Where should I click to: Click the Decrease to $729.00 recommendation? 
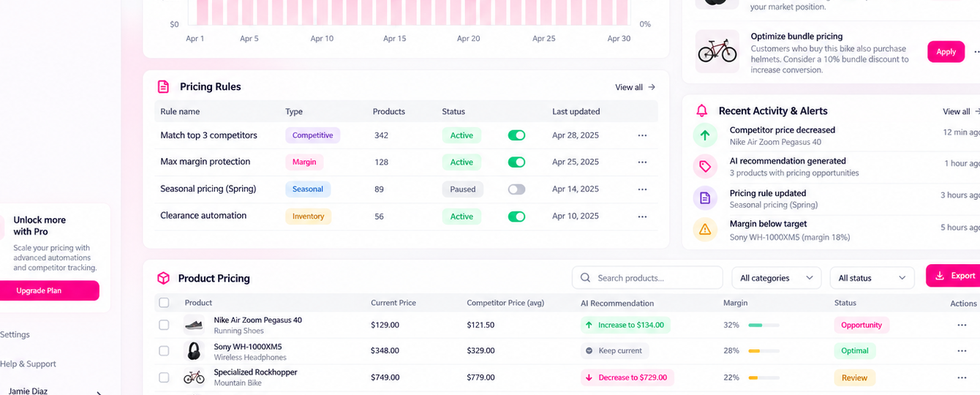point(626,378)
